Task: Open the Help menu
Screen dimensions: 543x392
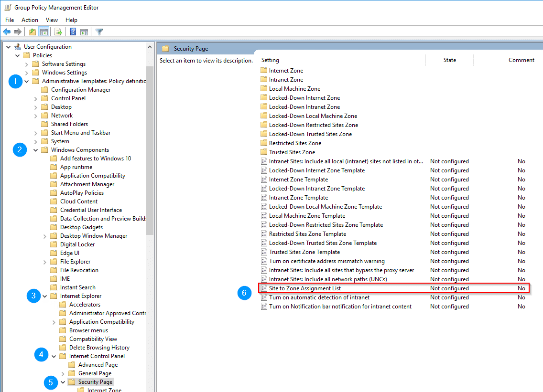Action: click(x=71, y=20)
